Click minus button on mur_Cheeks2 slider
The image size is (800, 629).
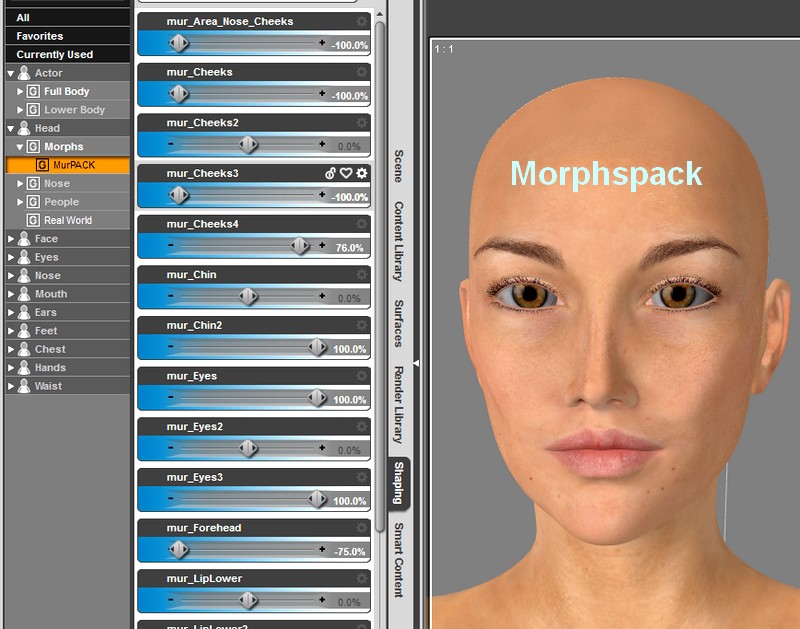(170, 144)
